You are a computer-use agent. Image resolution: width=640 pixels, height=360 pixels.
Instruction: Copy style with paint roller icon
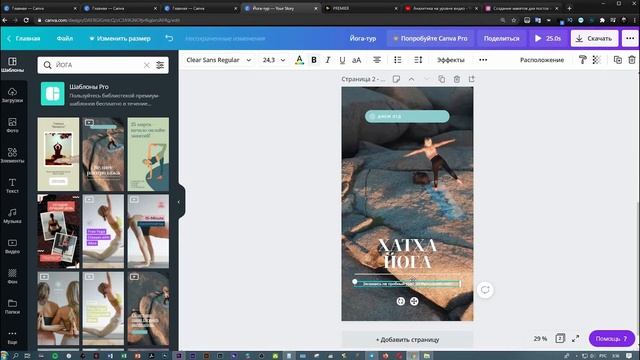tap(582, 60)
